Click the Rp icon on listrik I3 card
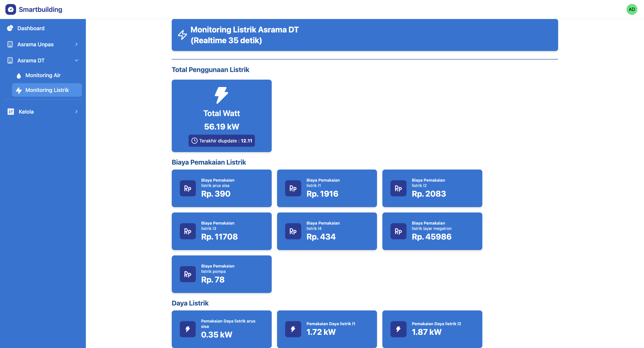 [188, 231]
